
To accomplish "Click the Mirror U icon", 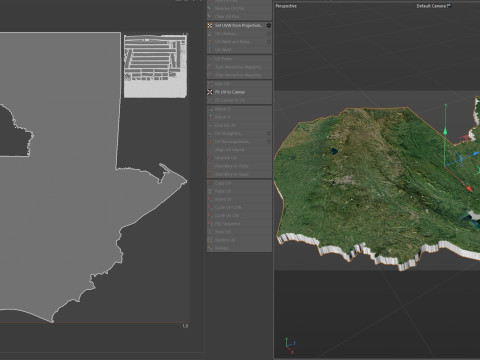I will click(210, 109).
